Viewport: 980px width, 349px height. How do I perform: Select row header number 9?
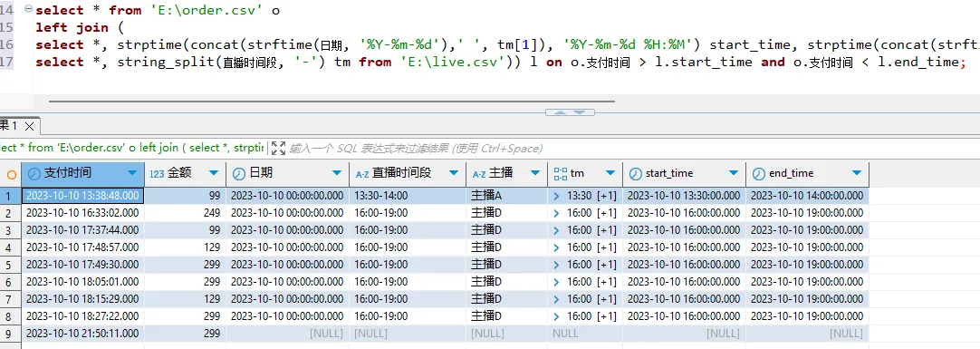(11, 333)
